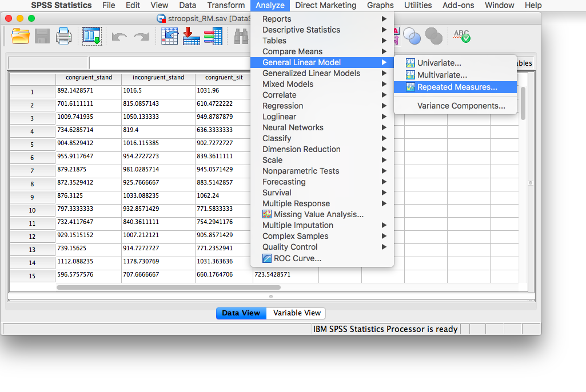This screenshot has height=392, width=586.
Task: Select Classify in the Analyze menu
Action: pos(322,138)
